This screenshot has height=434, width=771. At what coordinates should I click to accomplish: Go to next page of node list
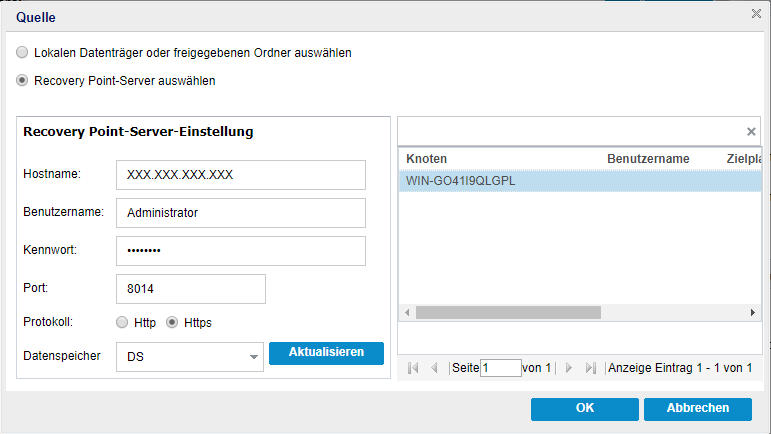click(569, 368)
